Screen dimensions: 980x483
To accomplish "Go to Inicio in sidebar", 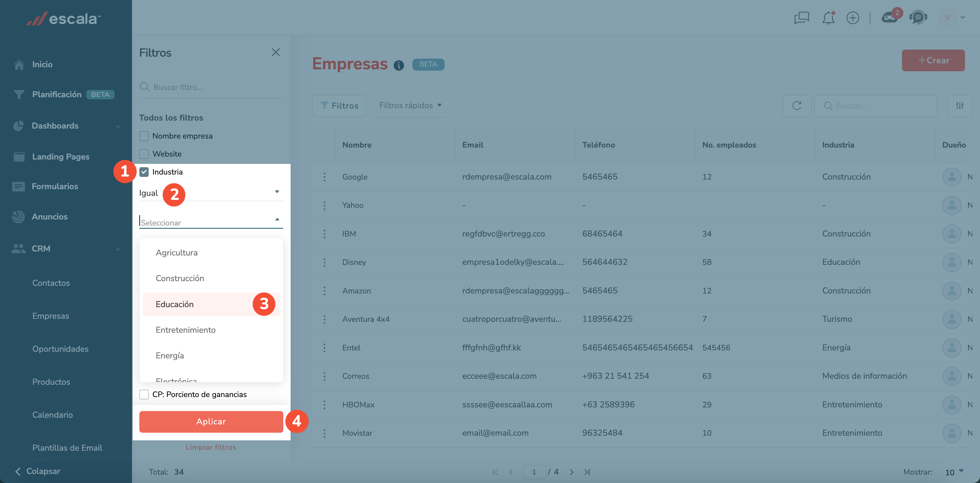I will tap(42, 64).
